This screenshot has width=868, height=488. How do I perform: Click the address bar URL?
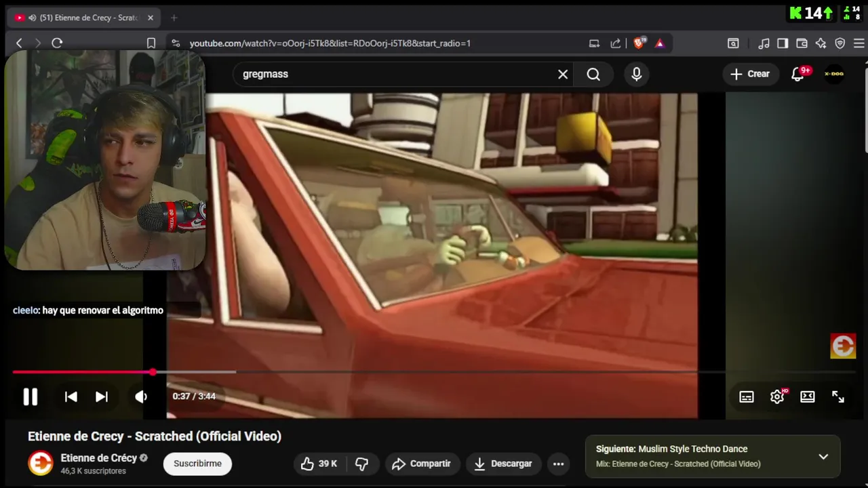coord(330,43)
